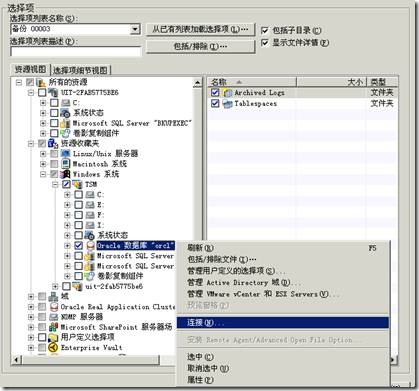Screen dimensions: 419x391
Task: Collapse the TSM node
Action: (x=55, y=184)
